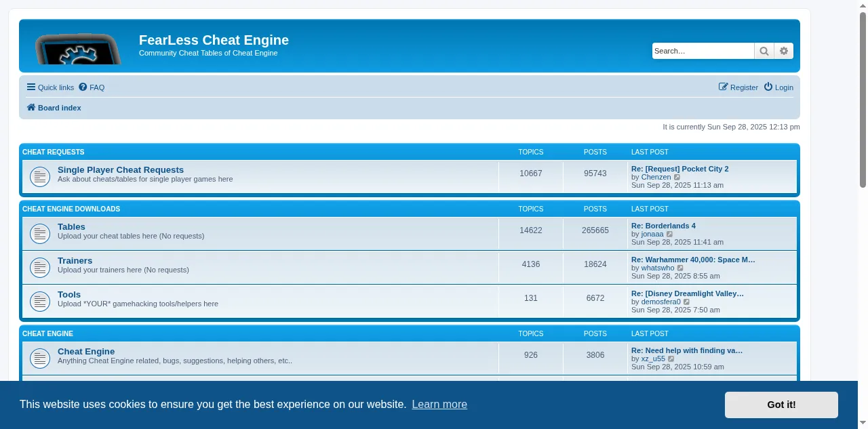Click the search magnifier icon button

(764, 51)
